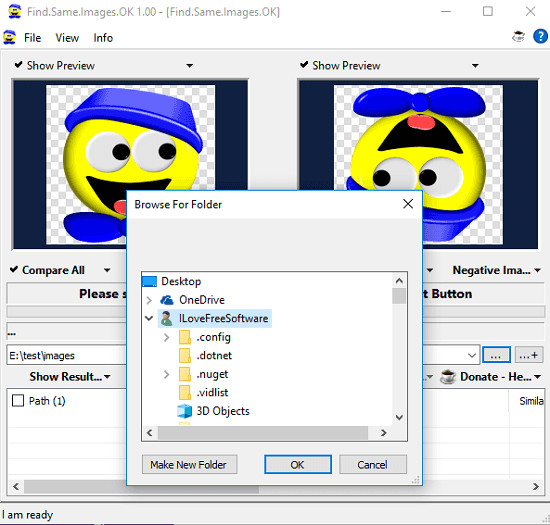The image size is (550, 525).
Task: Close the Browse For Folder dialog
Action: pos(408,204)
